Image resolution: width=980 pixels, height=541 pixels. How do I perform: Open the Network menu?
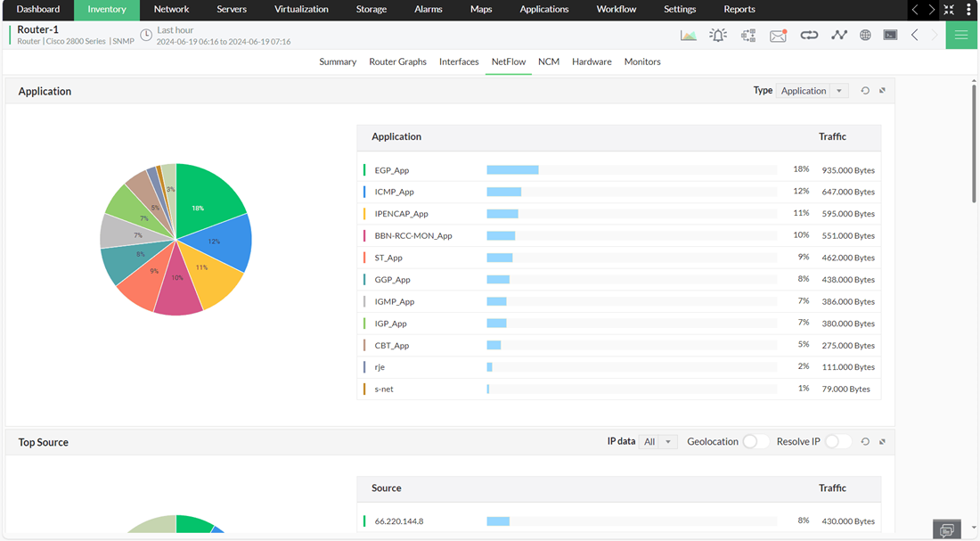pos(171,10)
